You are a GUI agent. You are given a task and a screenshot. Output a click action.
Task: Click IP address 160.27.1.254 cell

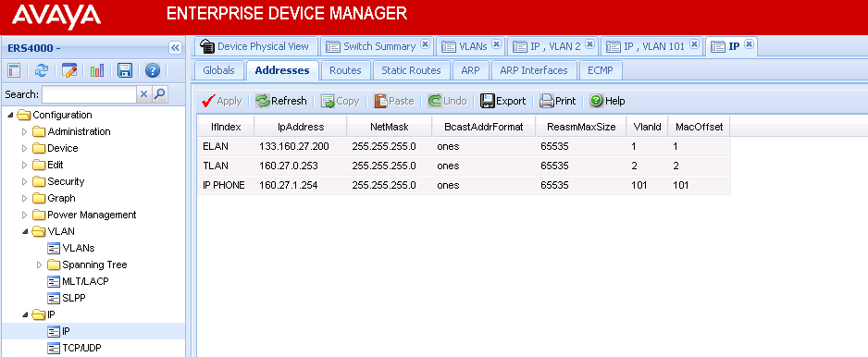[x=301, y=185]
